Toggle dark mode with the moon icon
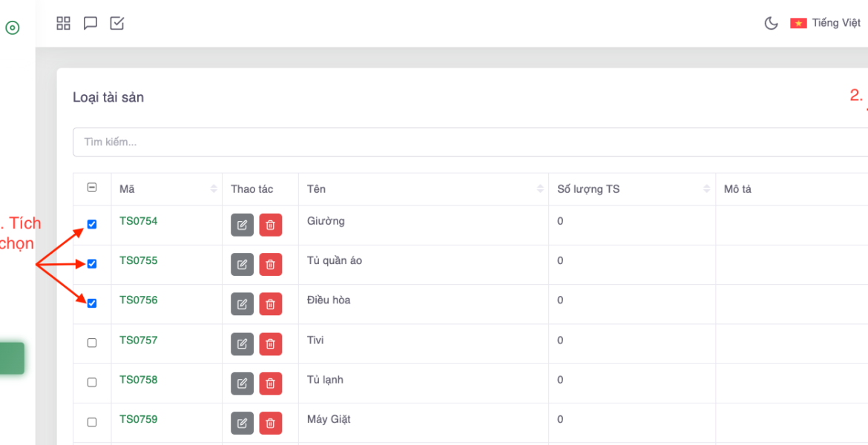Viewport: 868px width, 445px height. pos(771,23)
